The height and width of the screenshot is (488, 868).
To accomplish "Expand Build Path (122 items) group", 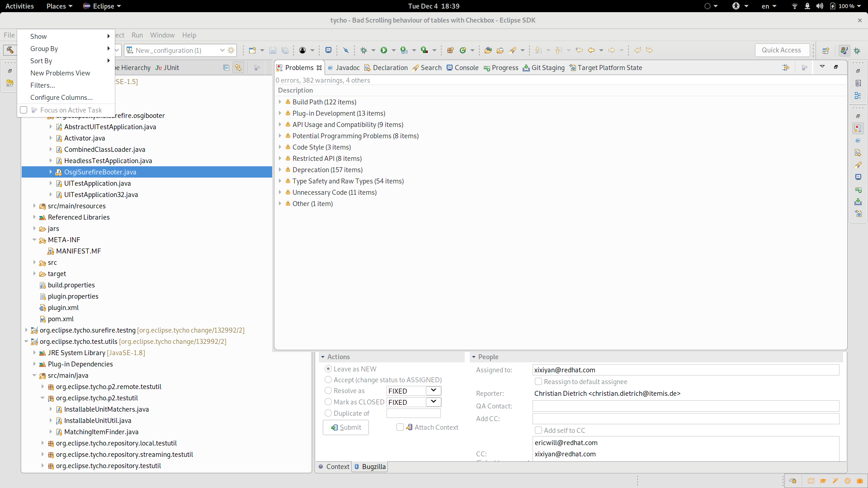I will (280, 102).
